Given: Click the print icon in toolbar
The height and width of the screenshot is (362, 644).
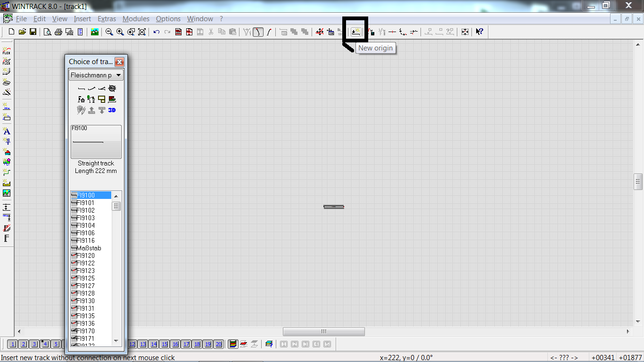Looking at the screenshot, I should coord(58,32).
